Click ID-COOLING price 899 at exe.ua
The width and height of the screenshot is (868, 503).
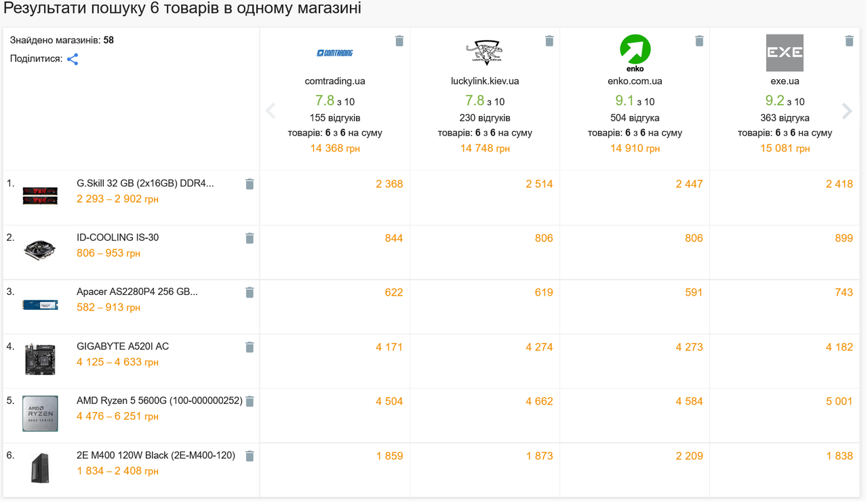[x=844, y=238]
